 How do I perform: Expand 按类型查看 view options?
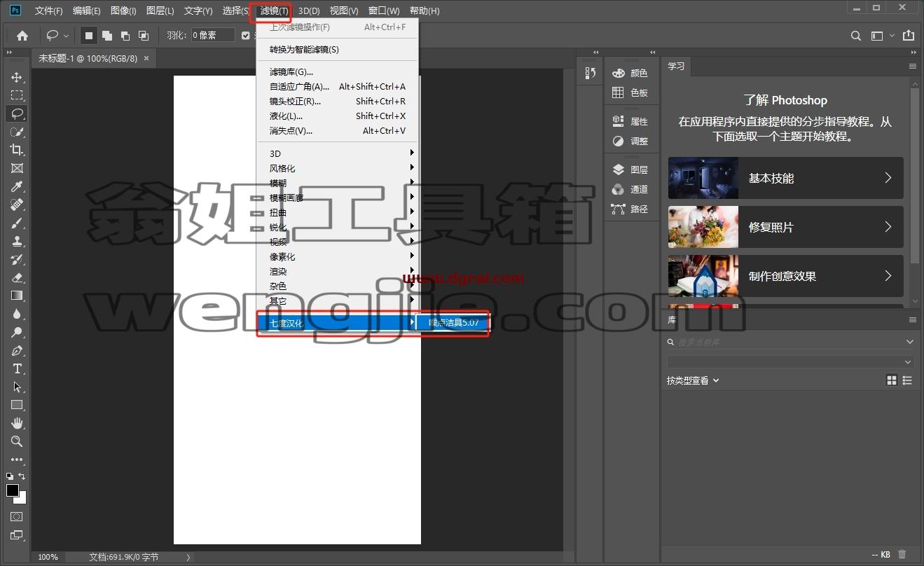[x=692, y=380]
